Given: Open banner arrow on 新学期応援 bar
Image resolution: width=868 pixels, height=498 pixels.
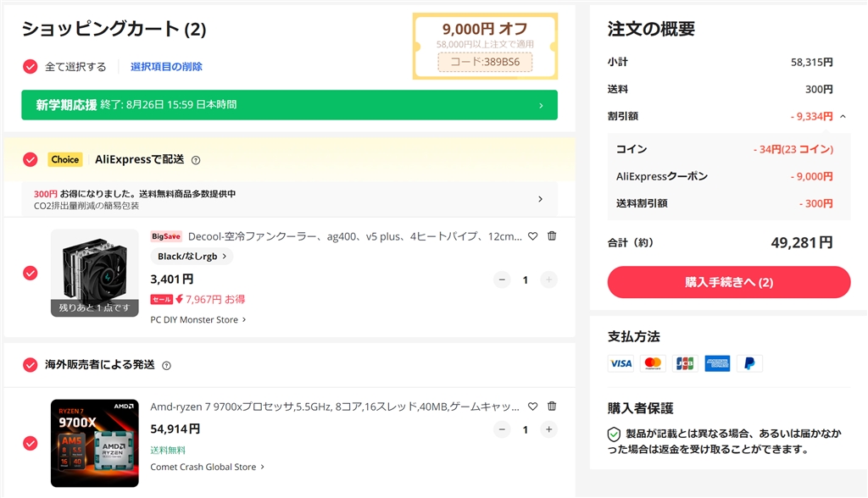Looking at the screenshot, I should coord(541,105).
